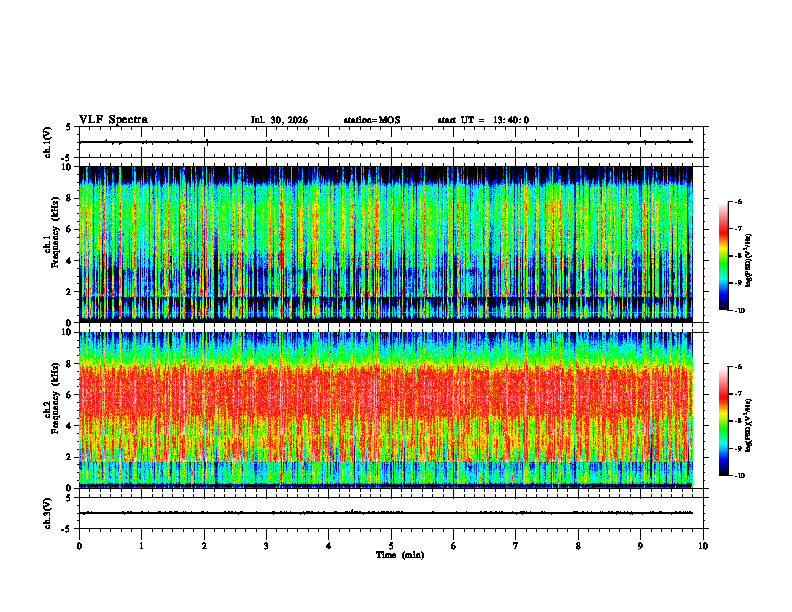Select the Time (min) axis label
Image resolution: width=792 pixels, height=612 pixels.
400,555
